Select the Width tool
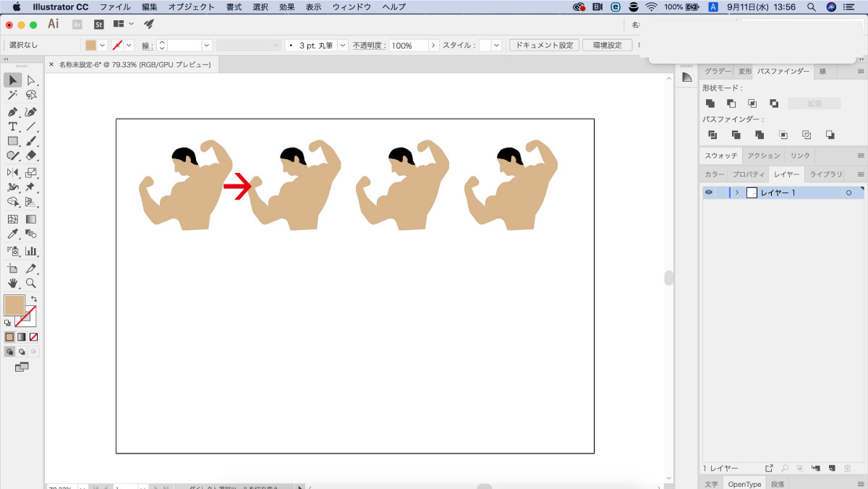This screenshot has width=868, height=489. 13,187
